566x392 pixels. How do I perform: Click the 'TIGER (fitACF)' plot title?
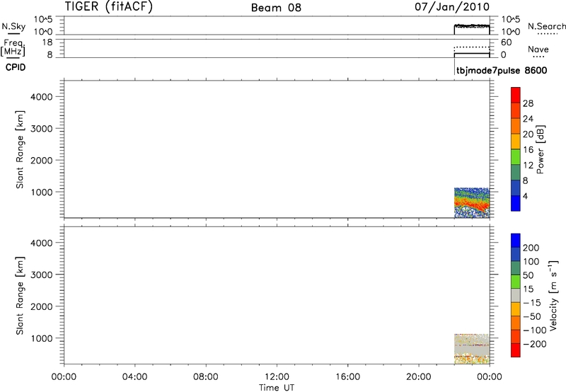(109, 6)
